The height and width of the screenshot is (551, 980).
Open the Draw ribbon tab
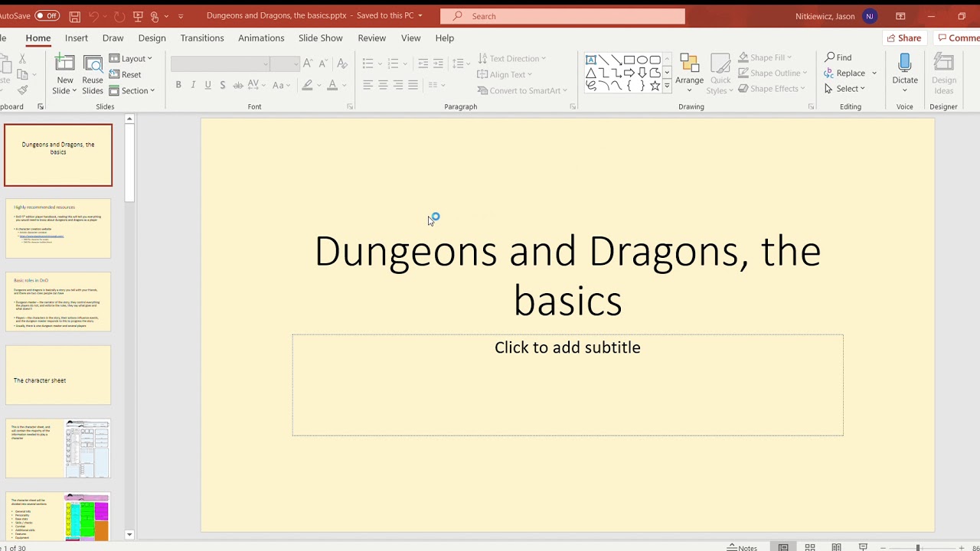113,37
